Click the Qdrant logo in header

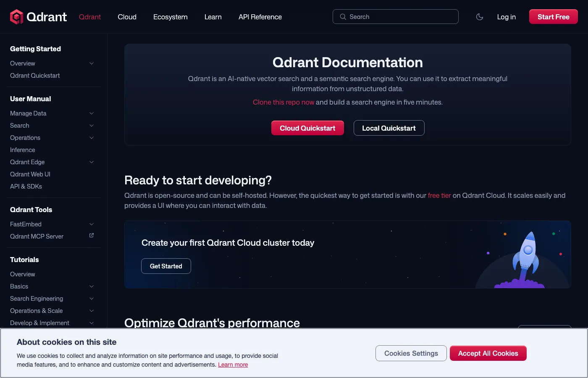38,17
